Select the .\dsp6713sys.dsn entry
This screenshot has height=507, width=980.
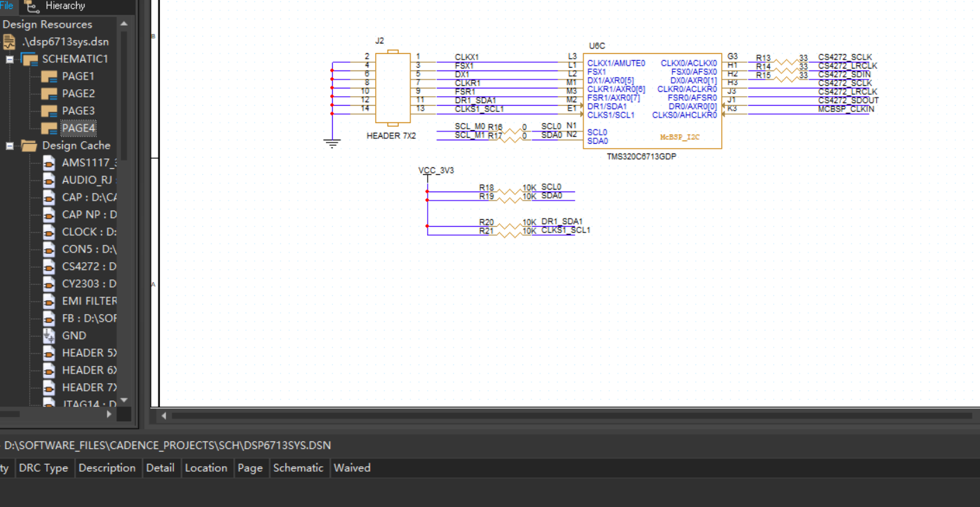(65, 42)
